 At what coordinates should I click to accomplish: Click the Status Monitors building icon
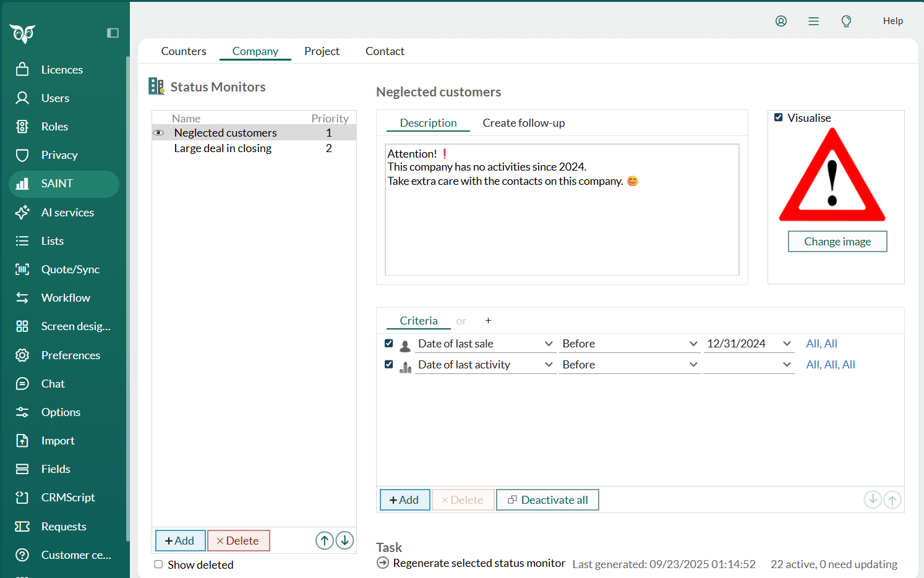tap(155, 86)
